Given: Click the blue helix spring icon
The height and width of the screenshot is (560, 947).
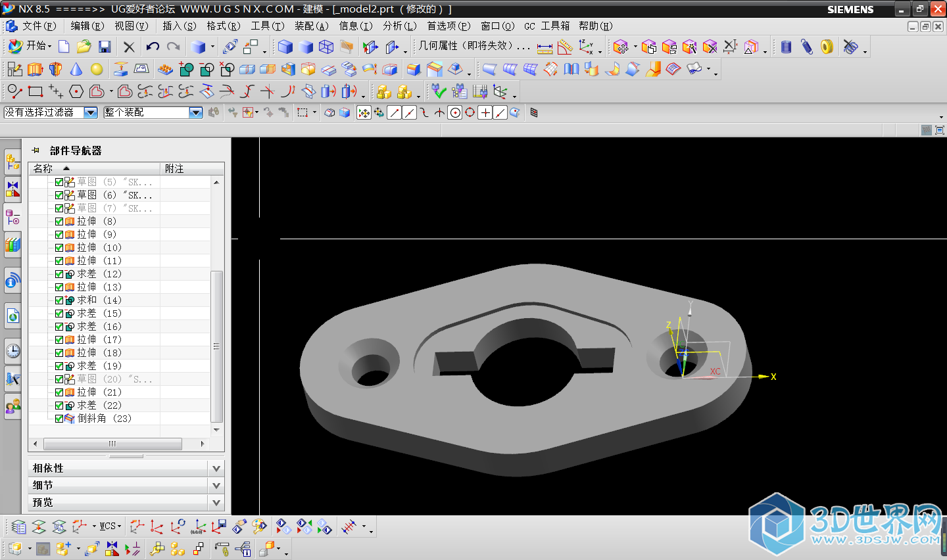Looking at the screenshot, I should click(x=807, y=47).
